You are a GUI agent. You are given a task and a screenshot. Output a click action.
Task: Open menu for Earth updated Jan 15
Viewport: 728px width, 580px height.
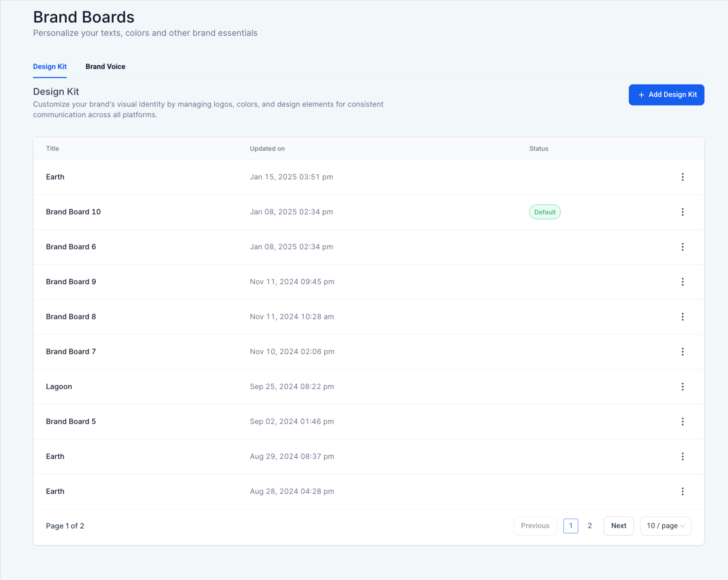tap(682, 177)
